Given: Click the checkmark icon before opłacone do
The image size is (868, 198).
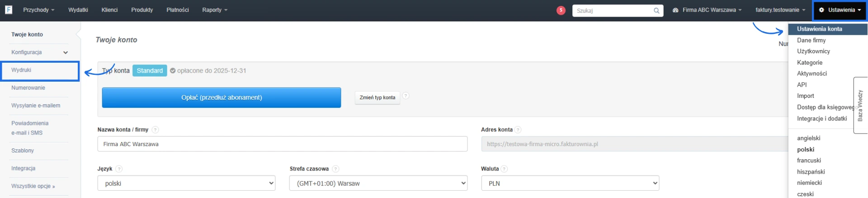Looking at the screenshot, I should [173, 71].
